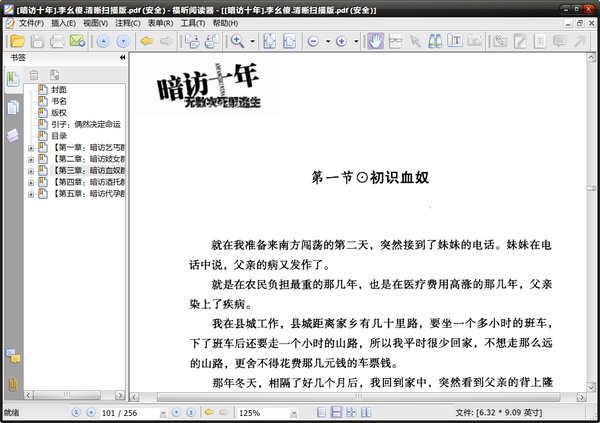Select the 书名 bookmark
The height and width of the screenshot is (423, 600).
(x=59, y=101)
